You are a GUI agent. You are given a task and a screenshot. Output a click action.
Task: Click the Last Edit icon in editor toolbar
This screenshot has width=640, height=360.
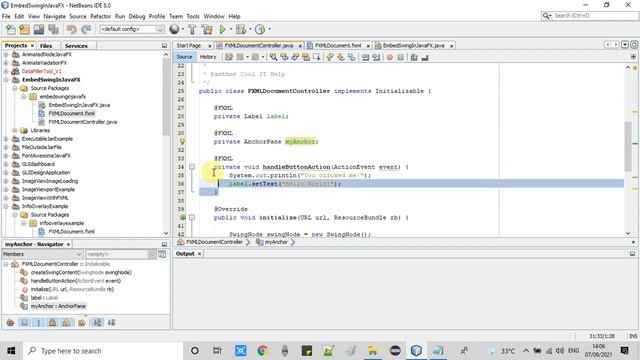click(x=229, y=57)
